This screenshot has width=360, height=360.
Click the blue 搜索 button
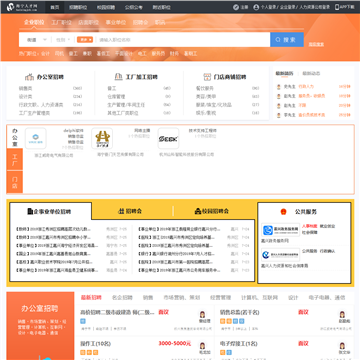pos(287,40)
